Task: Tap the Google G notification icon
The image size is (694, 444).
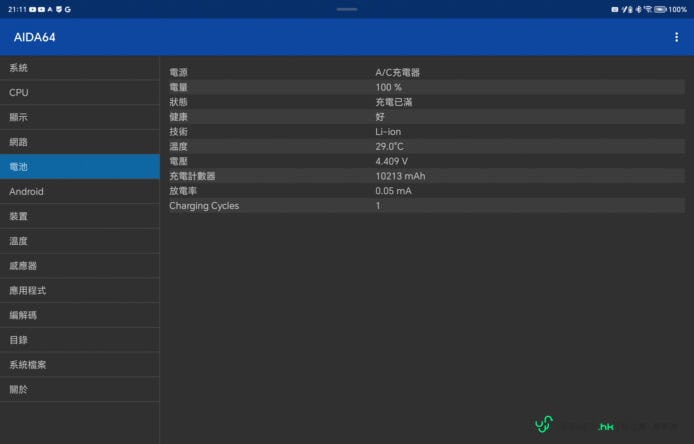Action: [67, 9]
